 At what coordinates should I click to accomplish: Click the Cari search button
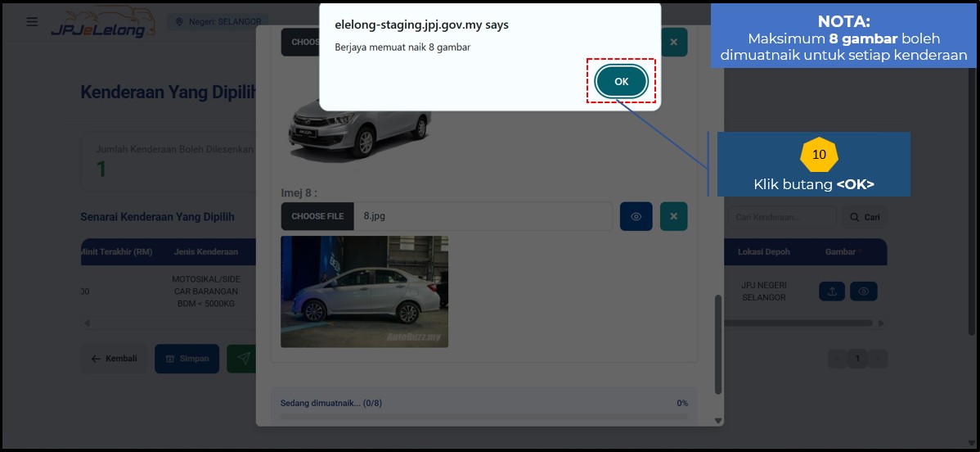coord(865,217)
